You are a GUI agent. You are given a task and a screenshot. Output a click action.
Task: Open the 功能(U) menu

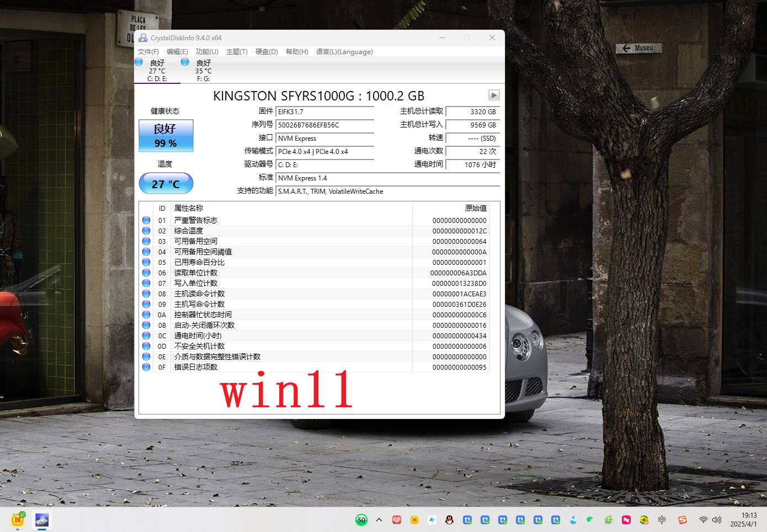coord(207,52)
